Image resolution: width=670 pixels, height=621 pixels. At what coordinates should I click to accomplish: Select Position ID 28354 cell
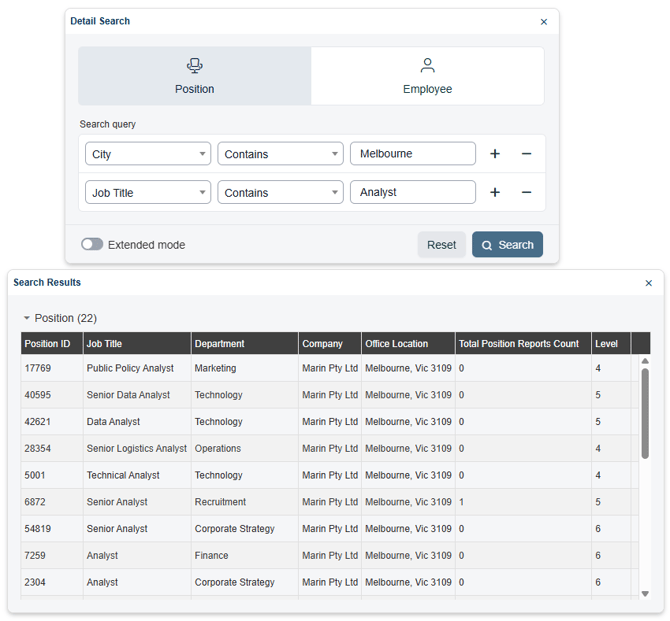(52, 448)
